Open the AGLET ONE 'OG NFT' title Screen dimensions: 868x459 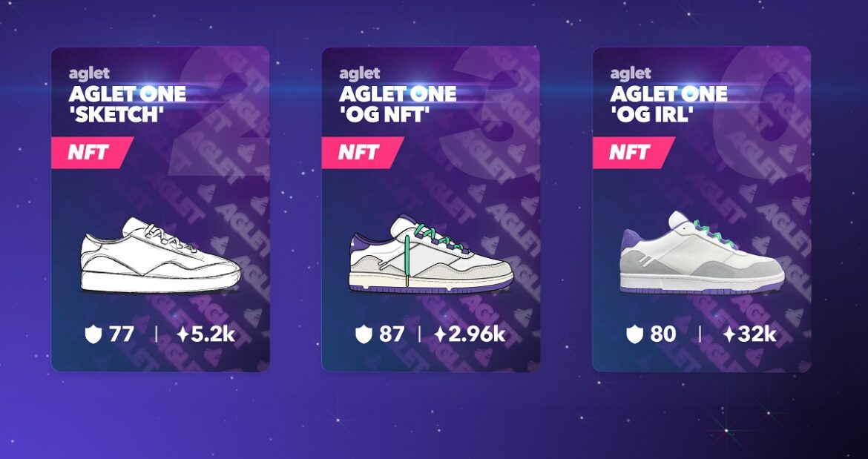click(x=398, y=104)
